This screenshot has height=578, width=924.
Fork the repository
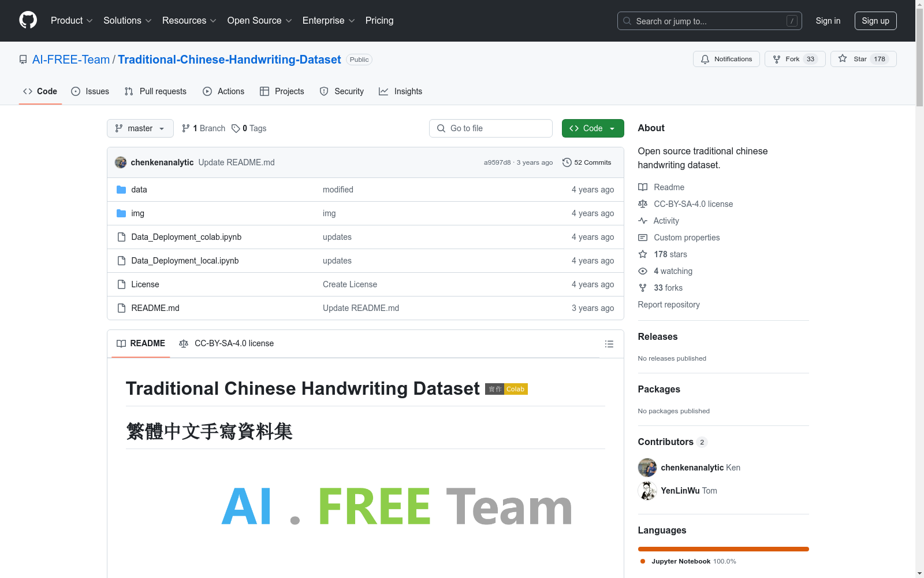pyautogui.click(x=795, y=59)
